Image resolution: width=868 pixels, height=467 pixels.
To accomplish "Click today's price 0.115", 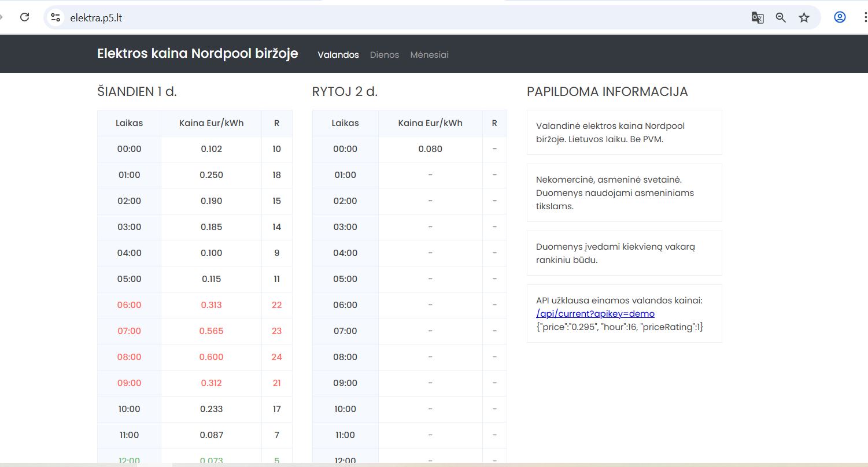I will click(211, 279).
